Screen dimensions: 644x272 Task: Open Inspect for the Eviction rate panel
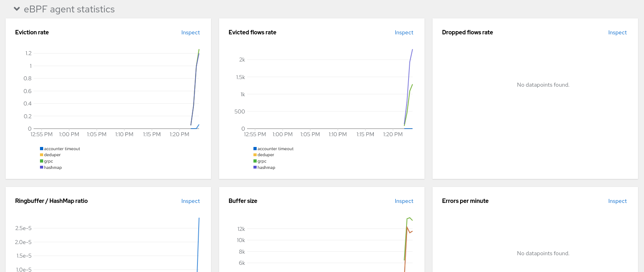point(190,33)
